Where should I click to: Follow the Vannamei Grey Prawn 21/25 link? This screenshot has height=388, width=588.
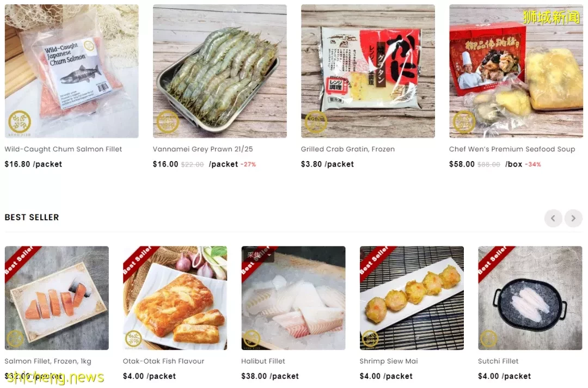click(x=203, y=149)
